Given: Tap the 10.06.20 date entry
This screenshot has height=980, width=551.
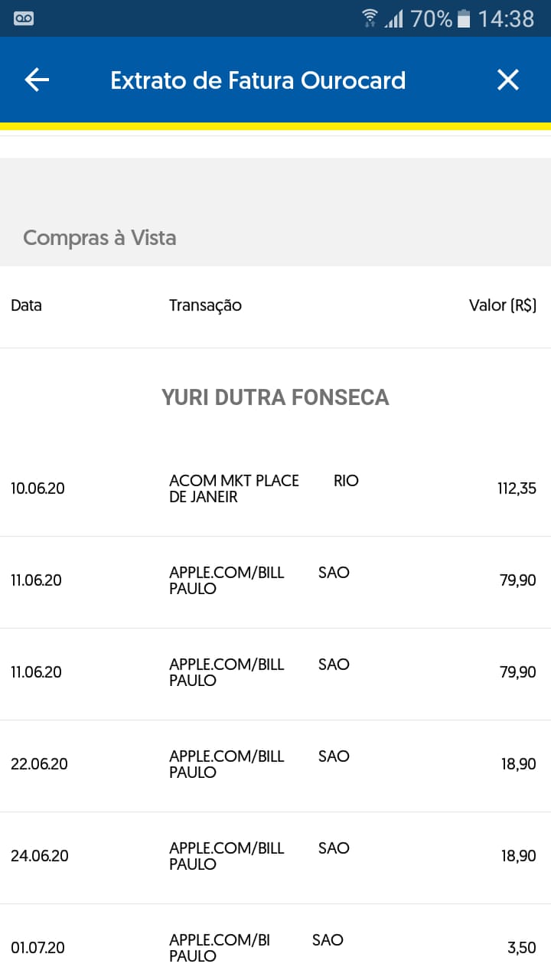Looking at the screenshot, I should pos(37,488).
